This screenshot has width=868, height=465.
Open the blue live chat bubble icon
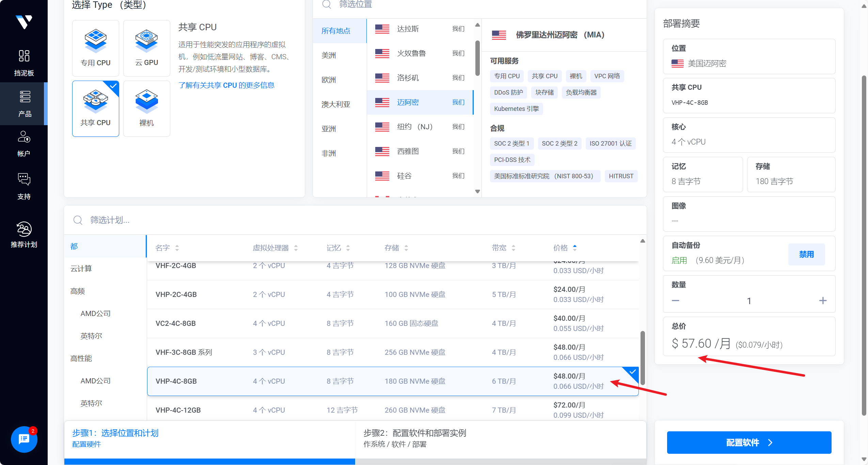click(x=24, y=439)
